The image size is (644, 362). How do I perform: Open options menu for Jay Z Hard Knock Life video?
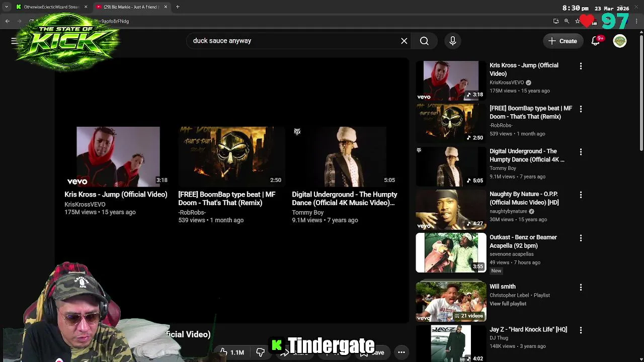[581, 330]
